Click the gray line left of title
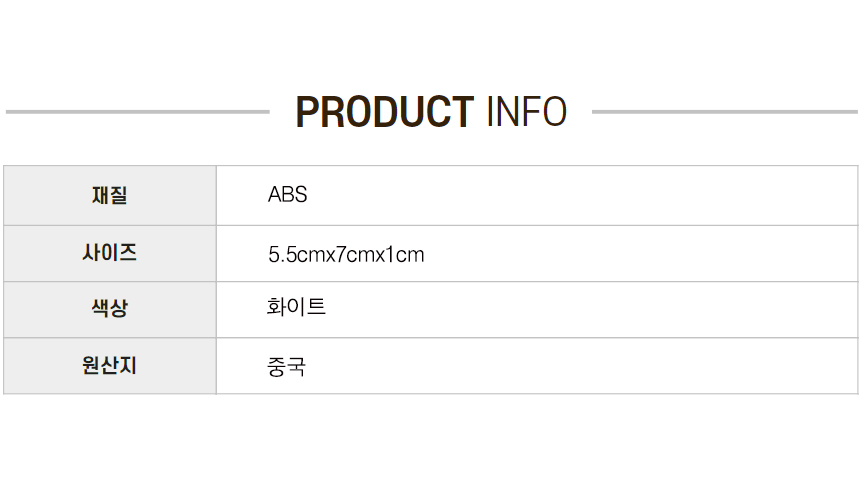The image size is (860, 500). [x=138, y=112]
